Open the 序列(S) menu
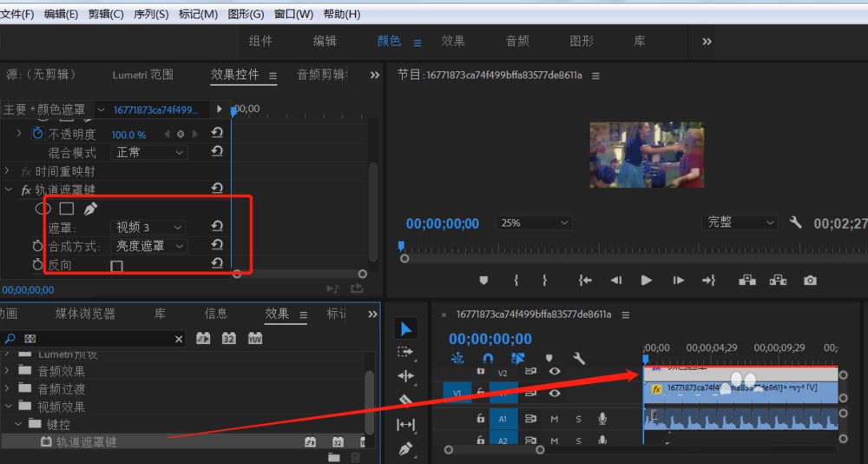This screenshot has height=464, width=868. [x=151, y=14]
